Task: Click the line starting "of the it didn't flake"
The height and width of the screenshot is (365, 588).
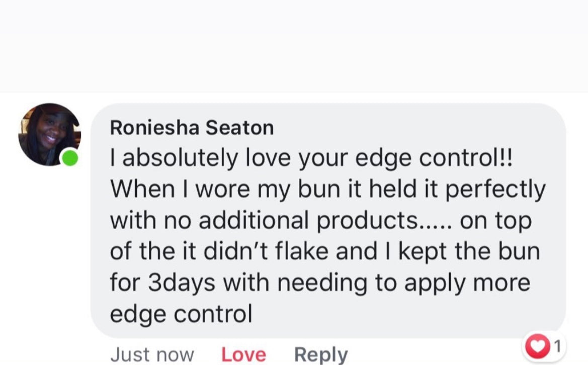Action: 324,252
